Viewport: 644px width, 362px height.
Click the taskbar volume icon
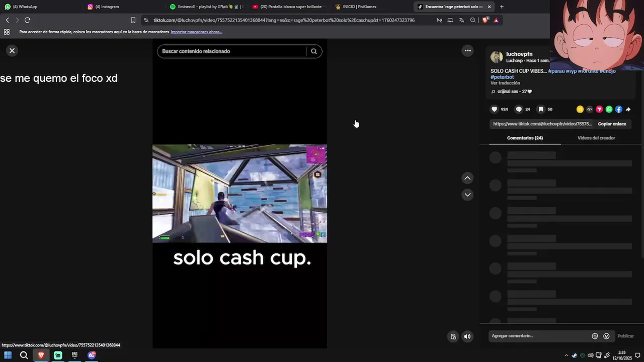pos(590,355)
